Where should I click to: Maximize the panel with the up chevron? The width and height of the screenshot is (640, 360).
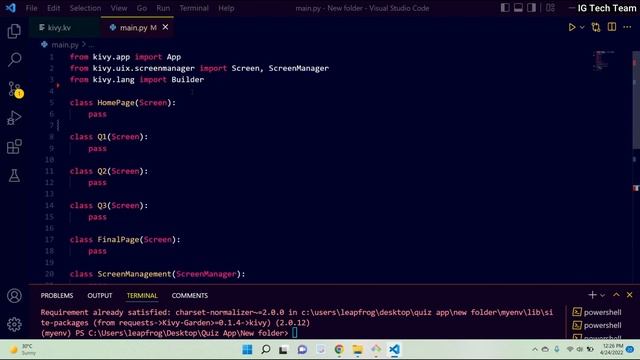click(616, 295)
